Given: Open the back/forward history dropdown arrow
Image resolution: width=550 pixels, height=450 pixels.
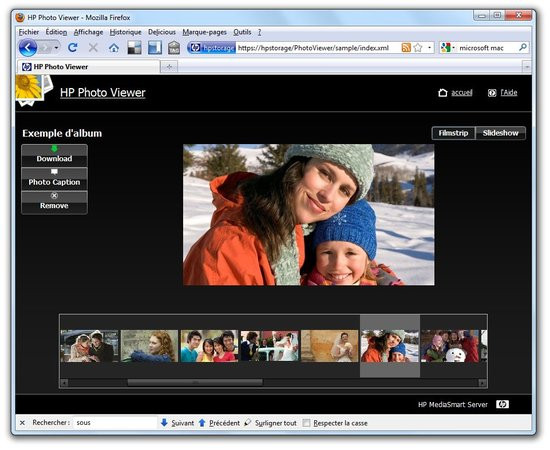Looking at the screenshot, I should click(x=56, y=48).
